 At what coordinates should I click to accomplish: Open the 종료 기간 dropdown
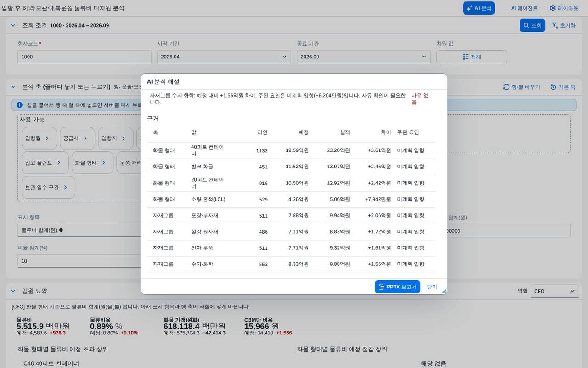[x=364, y=57]
